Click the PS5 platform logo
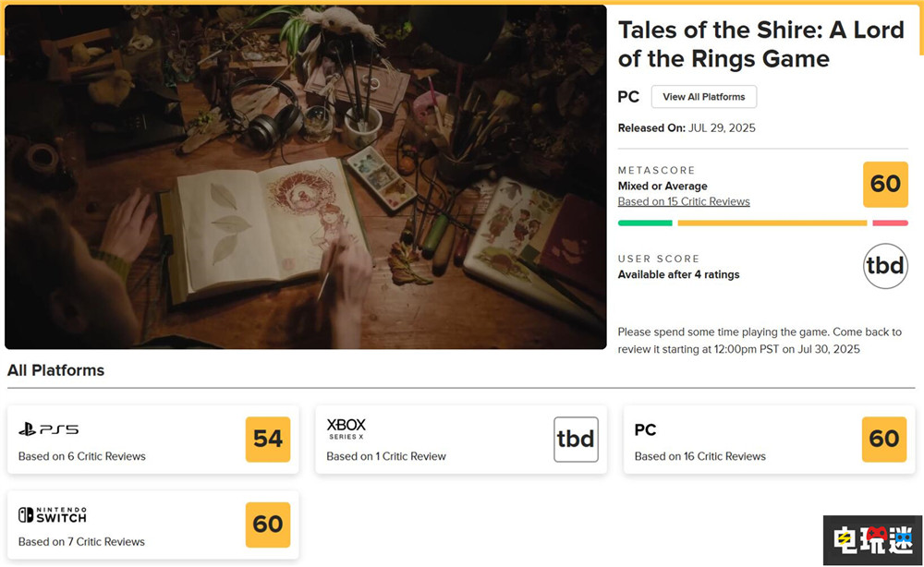Viewport: 924px width, 567px height. pos(49,429)
